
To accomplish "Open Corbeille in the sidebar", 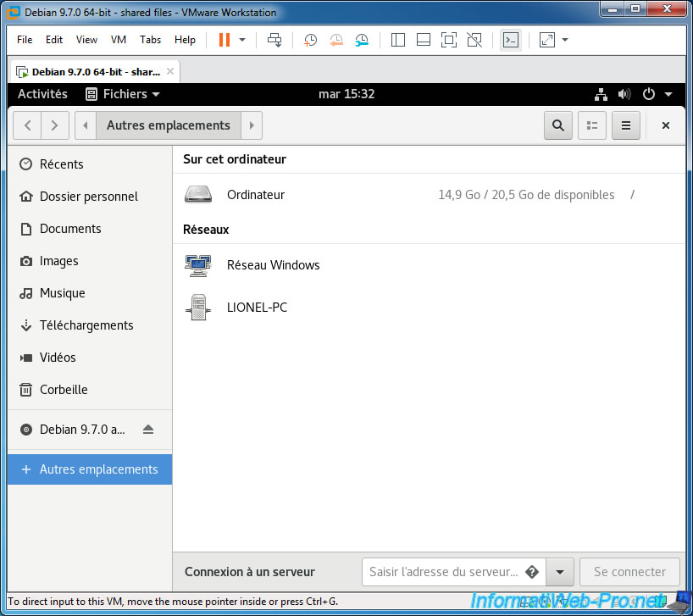I will click(x=90, y=390).
